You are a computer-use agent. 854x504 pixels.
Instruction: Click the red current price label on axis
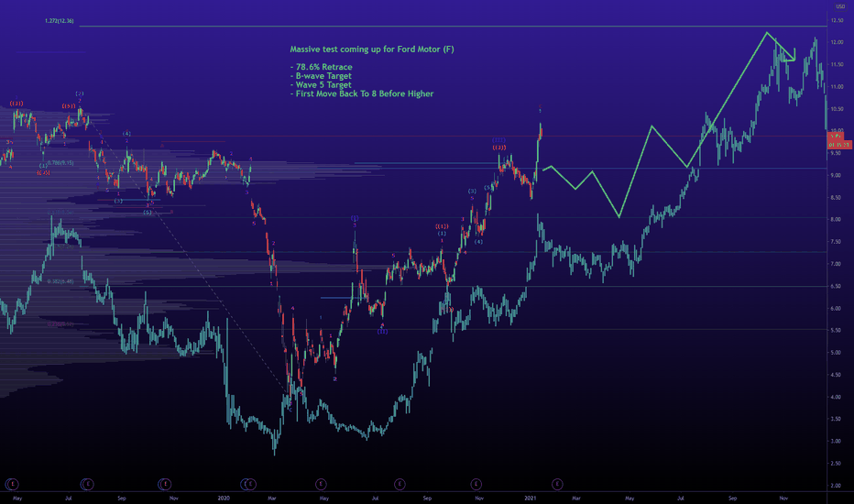click(839, 140)
